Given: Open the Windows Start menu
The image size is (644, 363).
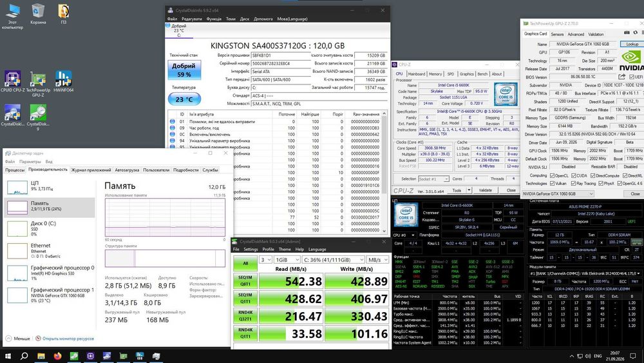Looking at the screenshot, I should coord(8,356).
